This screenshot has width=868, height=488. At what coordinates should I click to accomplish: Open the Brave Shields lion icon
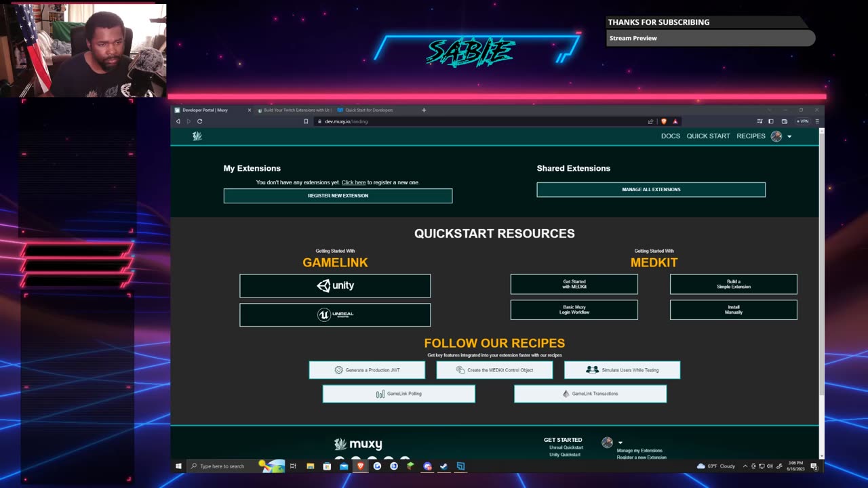pyautogui.click(x=663, y=121)
